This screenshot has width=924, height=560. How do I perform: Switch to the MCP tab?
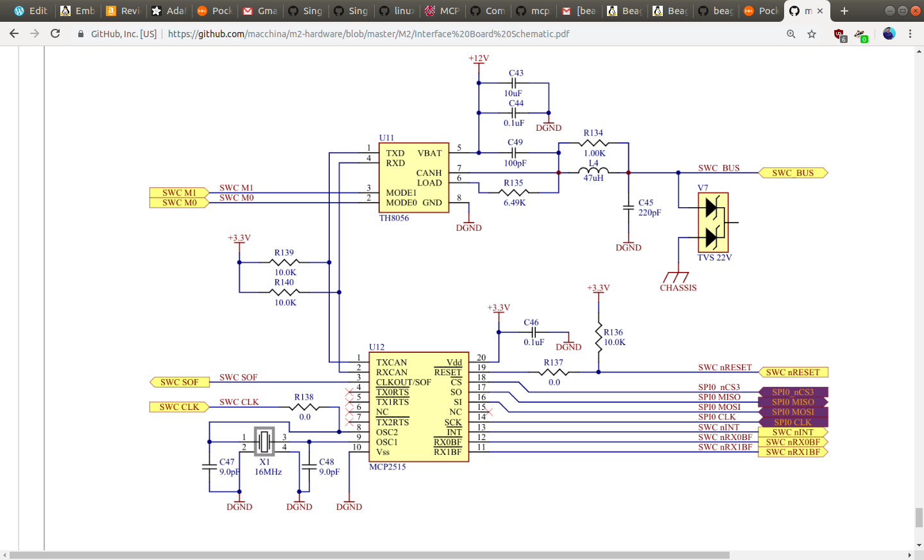[x=442, y=11]
